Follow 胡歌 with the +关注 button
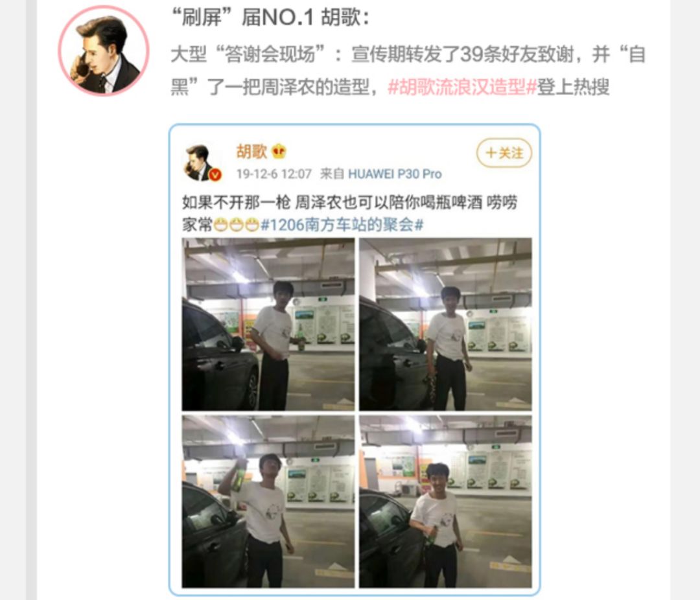Image resolution: width=700 pixels, height=600 pixels. coord(504,153)
